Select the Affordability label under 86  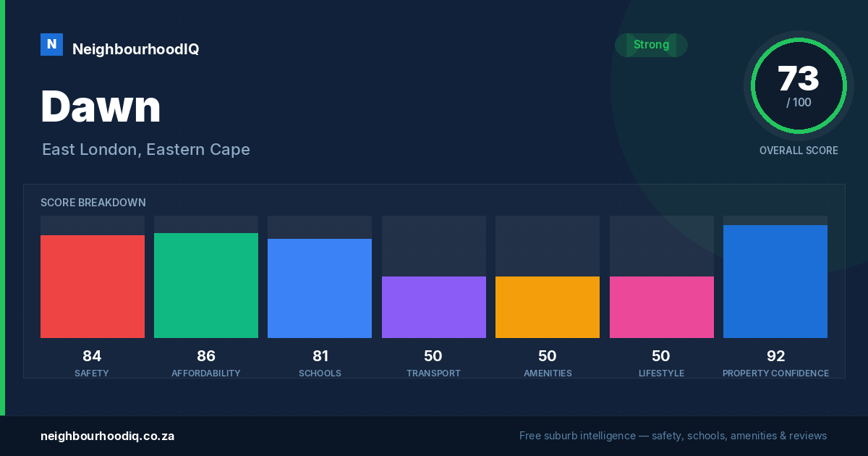click(206, 373)
